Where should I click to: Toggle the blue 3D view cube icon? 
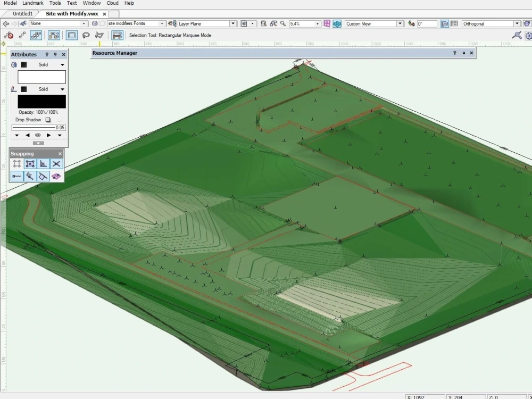[x=337, y=24]
